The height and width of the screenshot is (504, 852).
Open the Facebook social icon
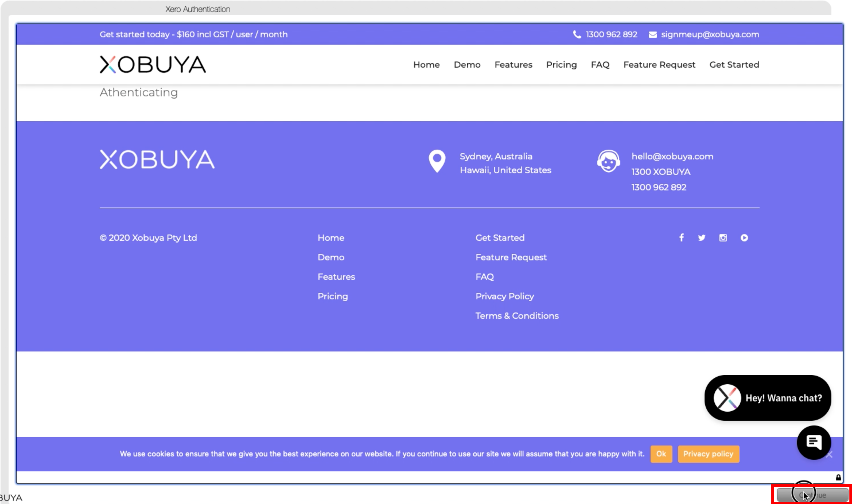point(681,238)
